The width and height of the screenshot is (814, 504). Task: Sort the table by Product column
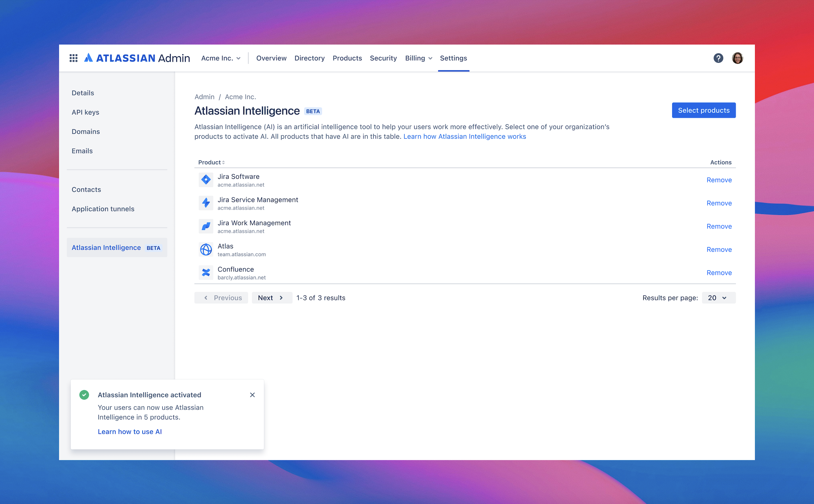tap(212, 162)
